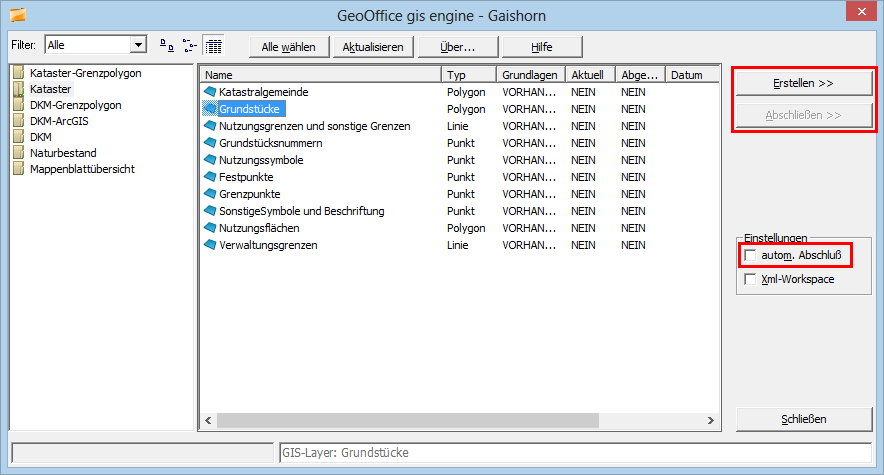Viewport: 884px width, 475px height.
Task: Select the Naturbestand tree entry
Action: [x=63, y=153]
